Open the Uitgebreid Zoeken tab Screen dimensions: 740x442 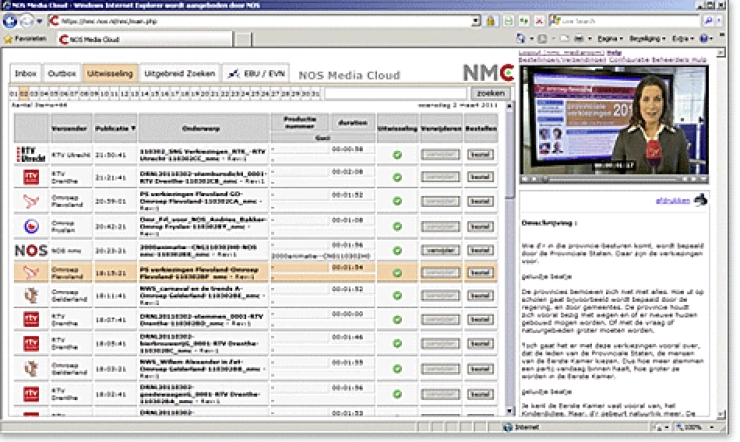179,74
